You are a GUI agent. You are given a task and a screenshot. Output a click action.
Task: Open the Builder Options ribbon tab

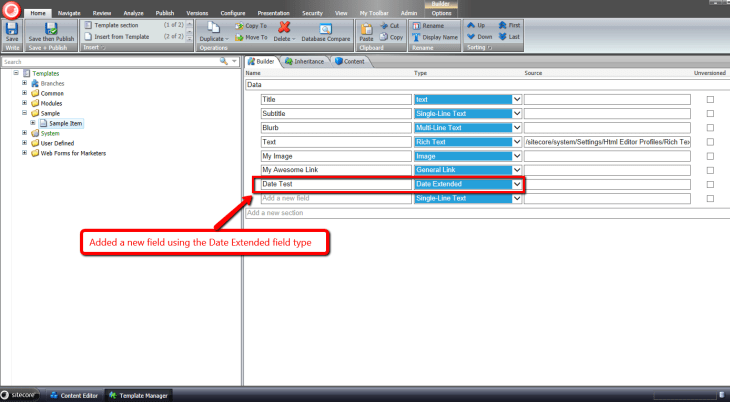pos(441,13)
